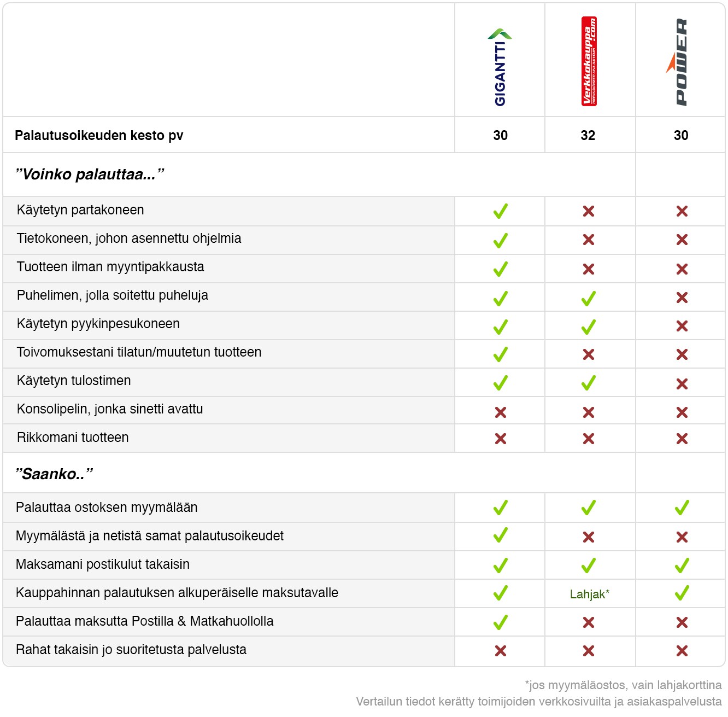
Task: Click Gigantti's checkmark for Palauttaa maksutta Postilla
Action: pyautogui.click(x=501, y=622)
